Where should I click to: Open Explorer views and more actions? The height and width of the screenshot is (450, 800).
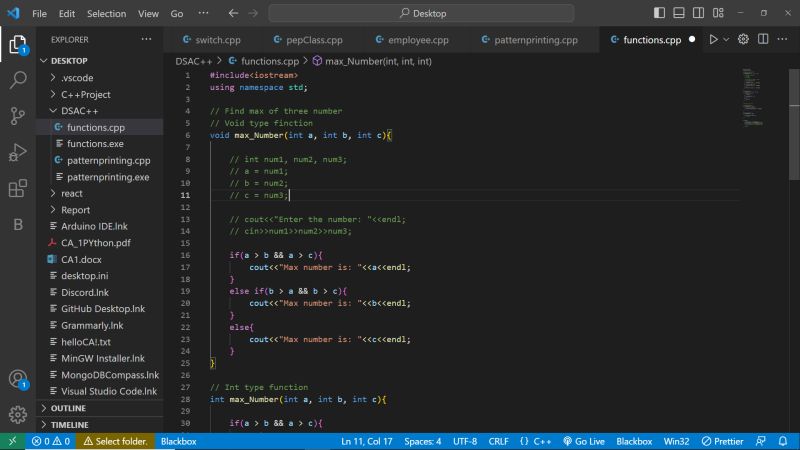[x=146, y=39]
